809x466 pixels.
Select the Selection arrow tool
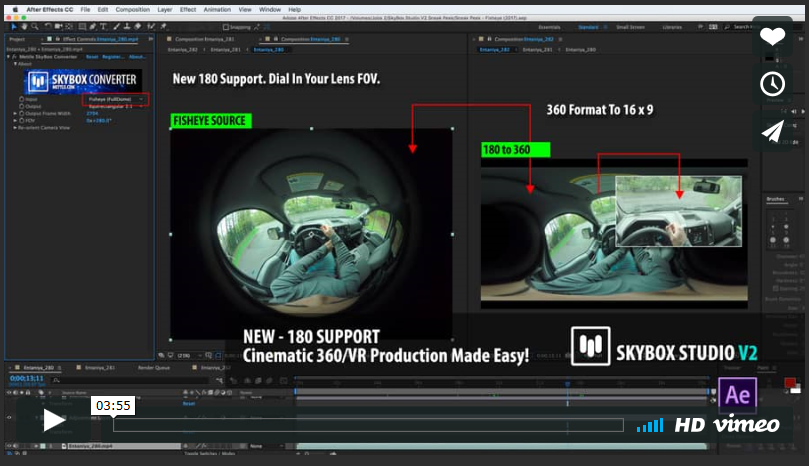point(13,26)
